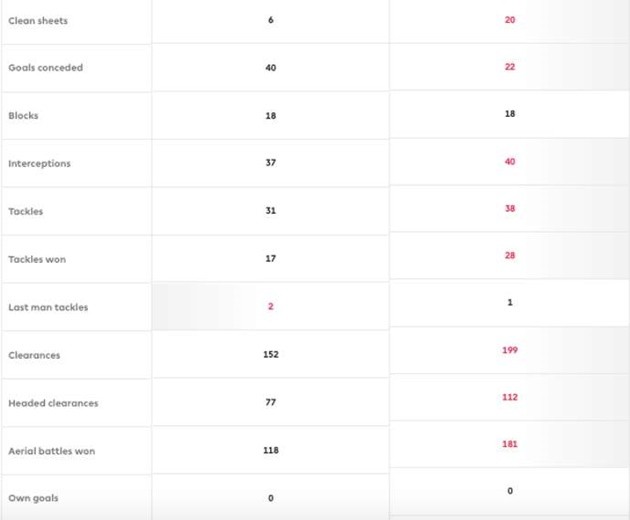Select the Last man tackles label
This screenshot has height=520, width=630.
pyautogui.click(x=48, y=307)
